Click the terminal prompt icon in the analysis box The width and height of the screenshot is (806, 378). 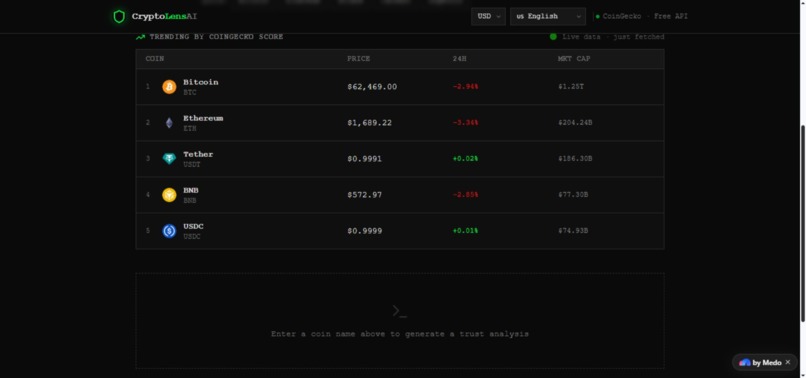tap(399, 311)
